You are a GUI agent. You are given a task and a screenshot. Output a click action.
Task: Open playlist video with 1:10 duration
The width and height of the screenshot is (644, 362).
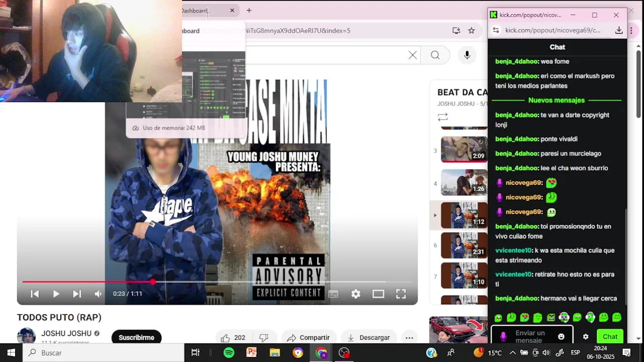[464, 276]
